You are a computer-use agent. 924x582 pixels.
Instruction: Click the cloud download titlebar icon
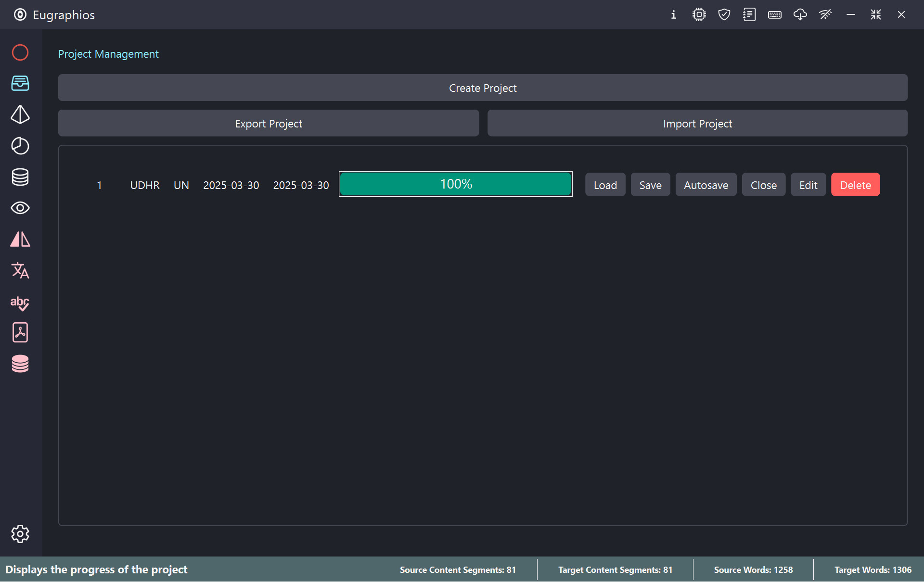tap(800, 14)
